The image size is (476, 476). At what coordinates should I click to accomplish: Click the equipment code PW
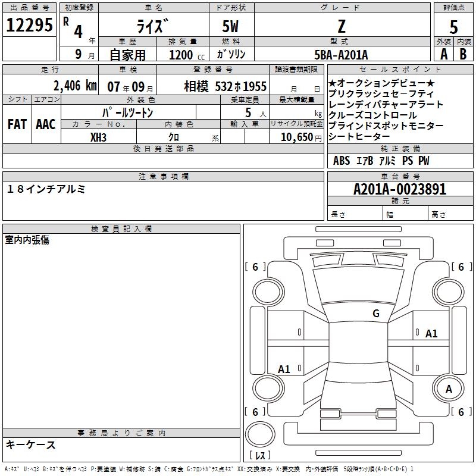424,161
